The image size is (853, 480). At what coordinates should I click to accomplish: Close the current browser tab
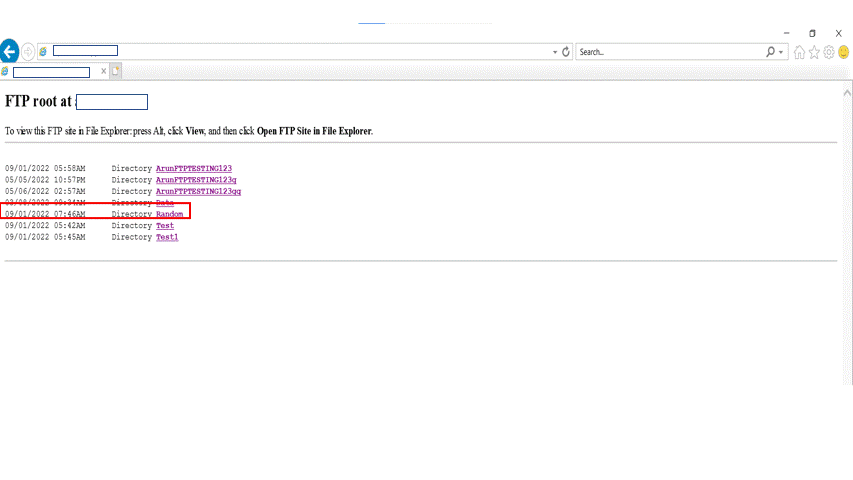click(104, 71)
